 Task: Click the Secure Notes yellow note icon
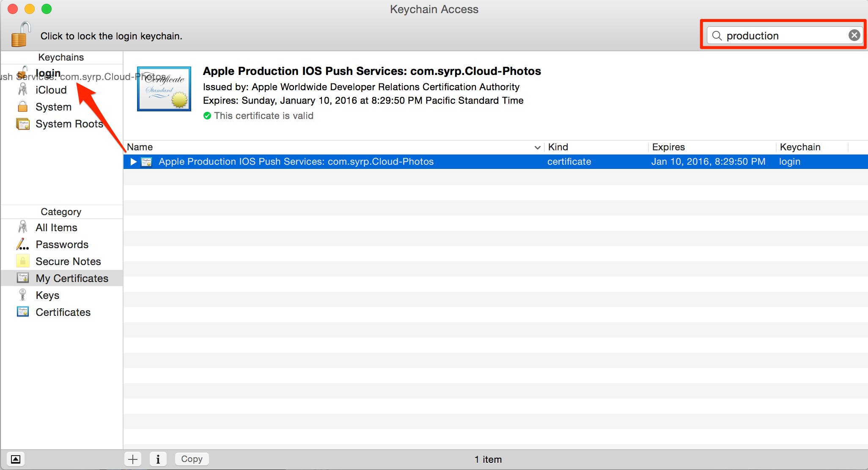tap(23, 261)
